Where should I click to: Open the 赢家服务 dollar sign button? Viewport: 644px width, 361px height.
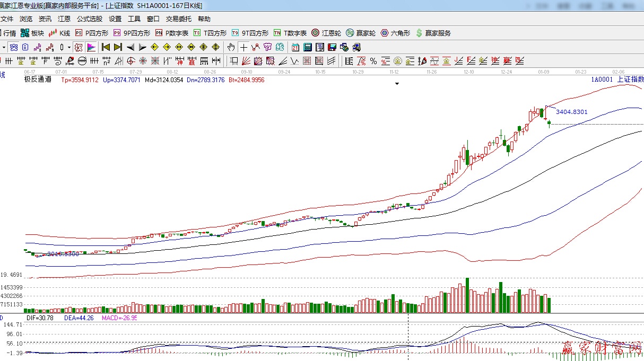tap(433, 33)
